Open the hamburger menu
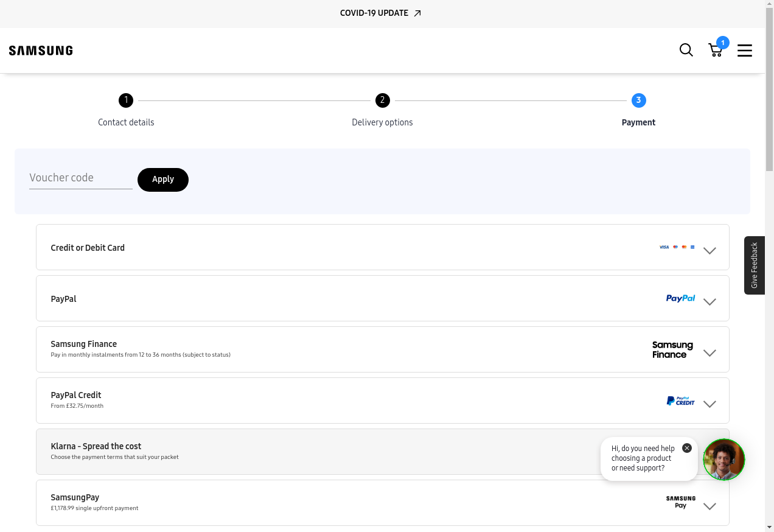The height and width of the screenshot is (532, 774). (x=745, y=51)
